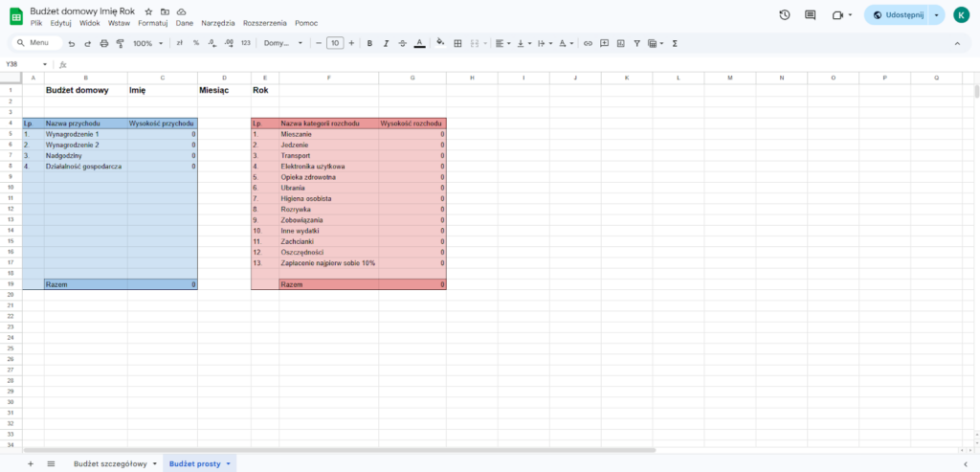This screenshot has height=472, width=980.
Task: Click the font size input field
Action: 334,43
